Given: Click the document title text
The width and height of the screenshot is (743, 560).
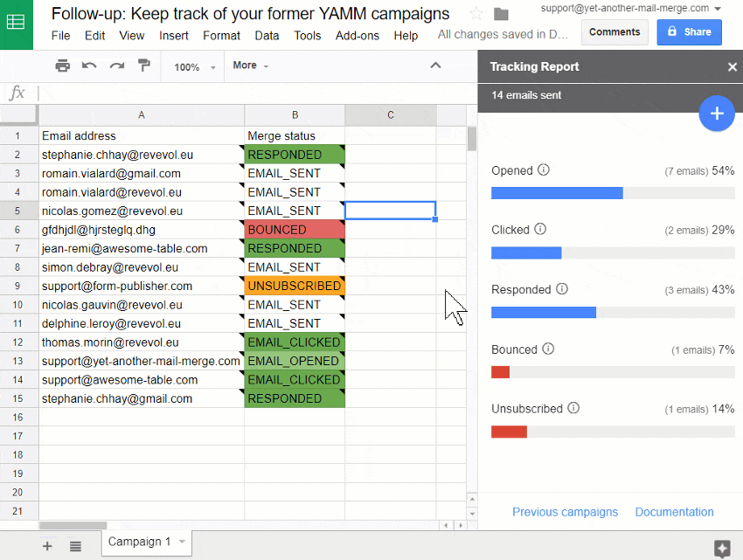Looking at the screenshot, I should click(250, 14).
